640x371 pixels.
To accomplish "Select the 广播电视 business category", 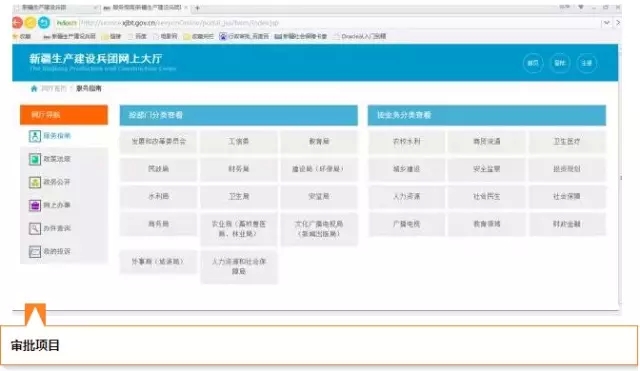I will coord(407,224).
